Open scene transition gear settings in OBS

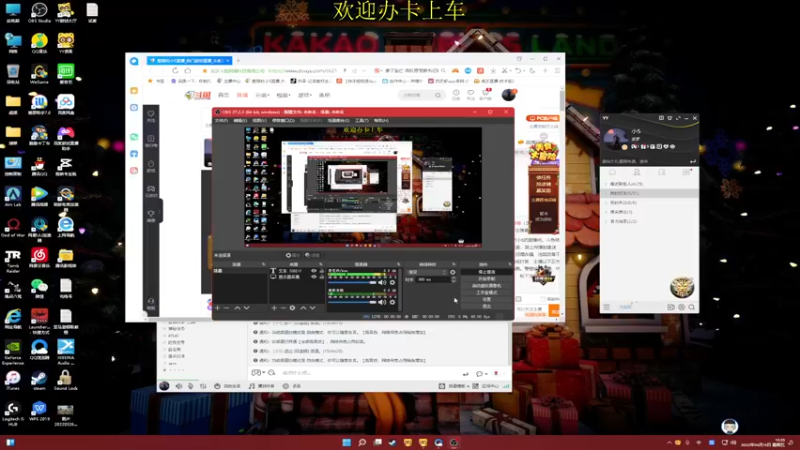[453, 272]
